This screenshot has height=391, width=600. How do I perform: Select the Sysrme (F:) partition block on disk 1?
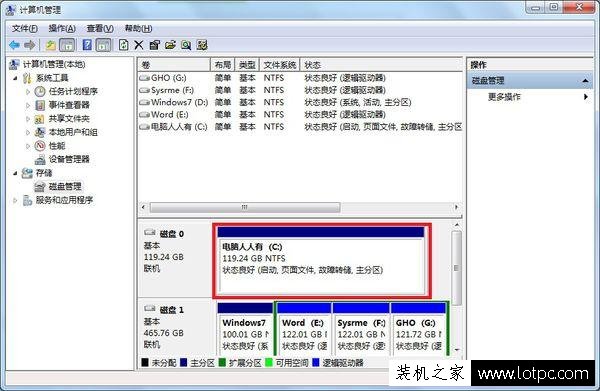pos(361,329)
